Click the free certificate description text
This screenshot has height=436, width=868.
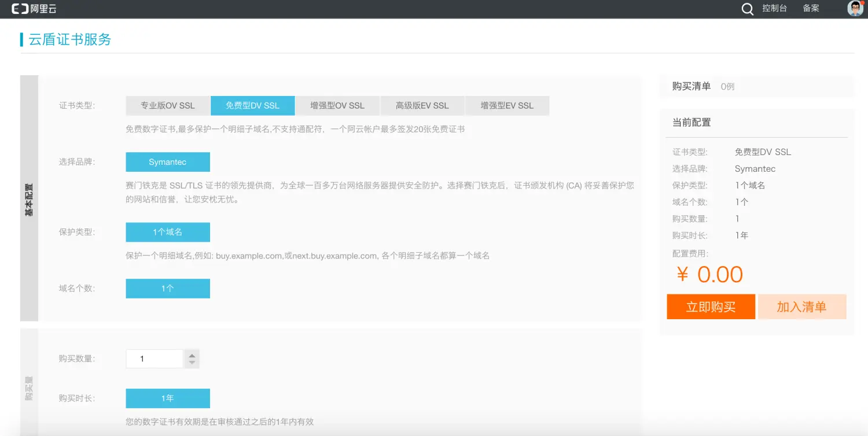295,129
